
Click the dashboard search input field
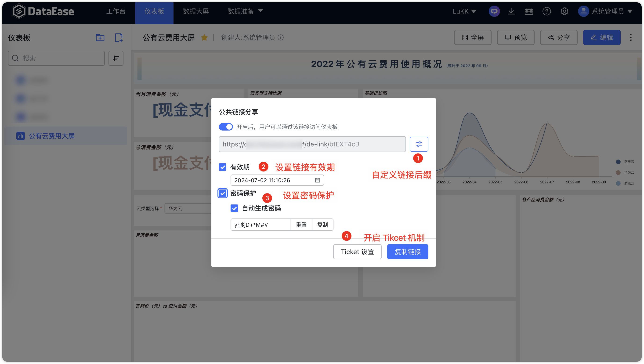coord(56,58)
